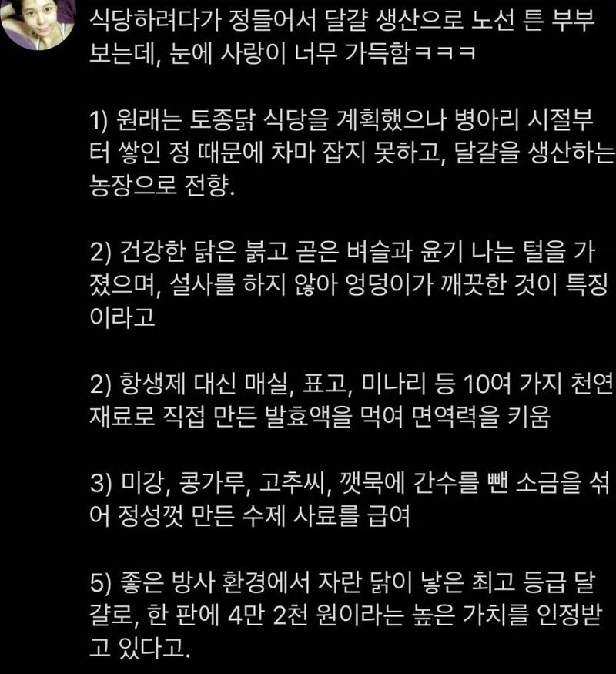Screen dimensions: 616x674
Task: Click the words 면역력을 키움
Action: (x=480, y=417)
